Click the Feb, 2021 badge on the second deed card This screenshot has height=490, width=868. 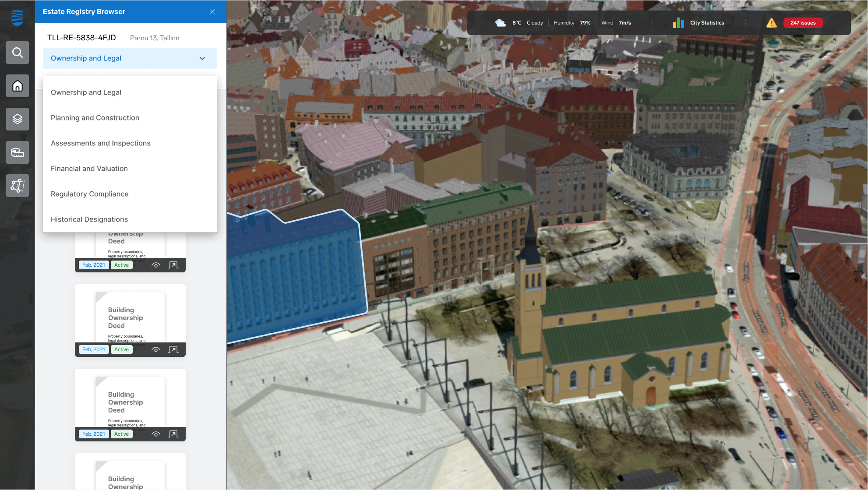click(x=94, y=349)
